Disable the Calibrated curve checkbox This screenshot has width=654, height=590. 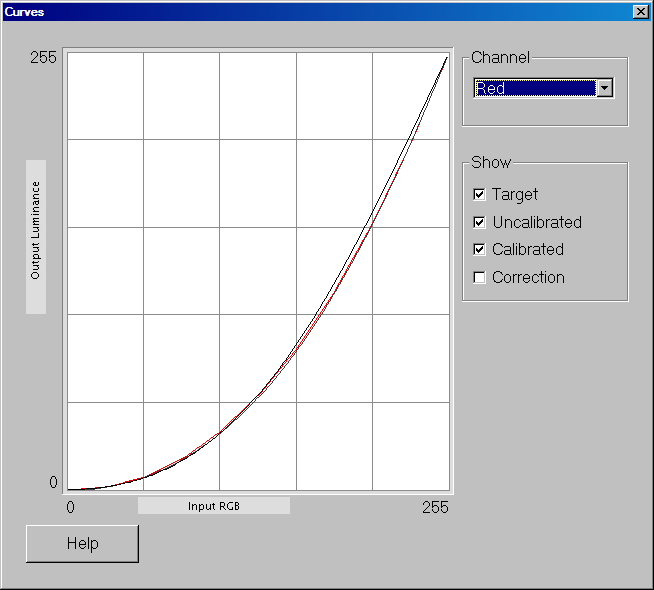479,249
